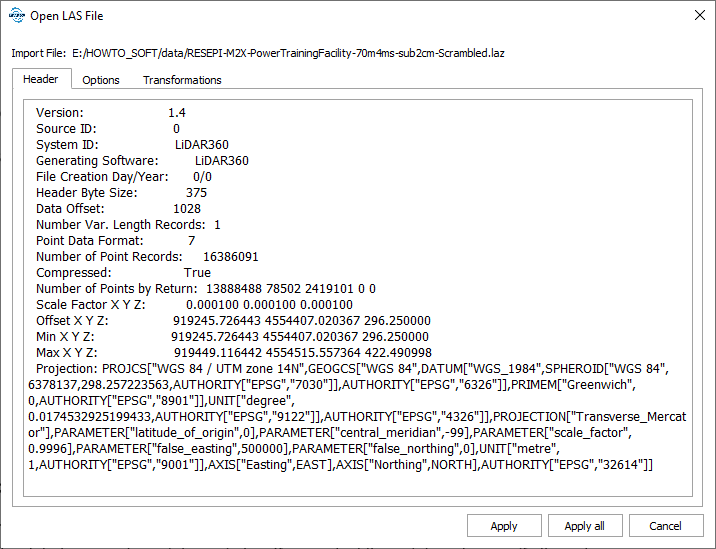Switch to the Header tab
The width and height of the screenshot is (716, 549).
[41, 79]
